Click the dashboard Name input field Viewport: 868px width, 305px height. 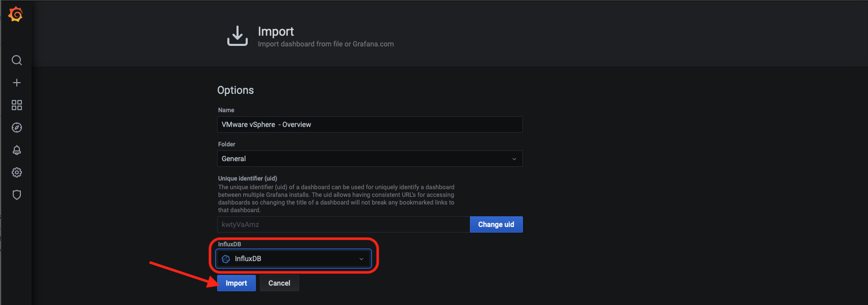[370, 124]
